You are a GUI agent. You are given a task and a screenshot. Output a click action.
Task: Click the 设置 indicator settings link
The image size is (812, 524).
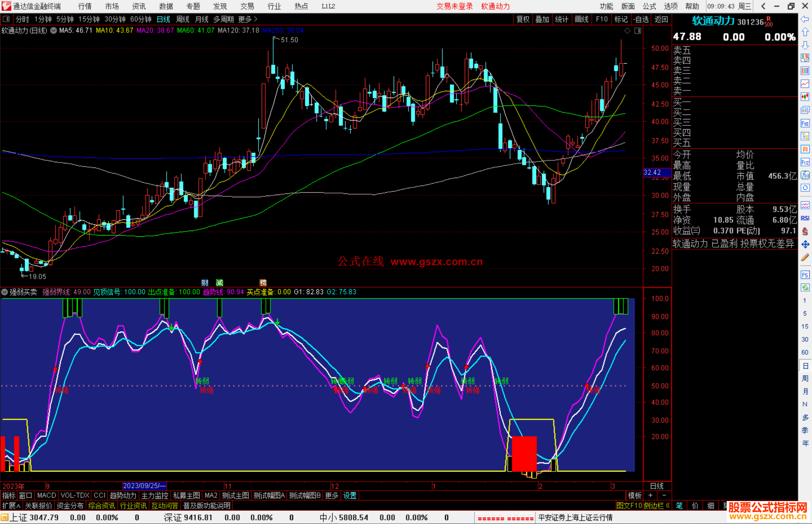coord(350,495)
